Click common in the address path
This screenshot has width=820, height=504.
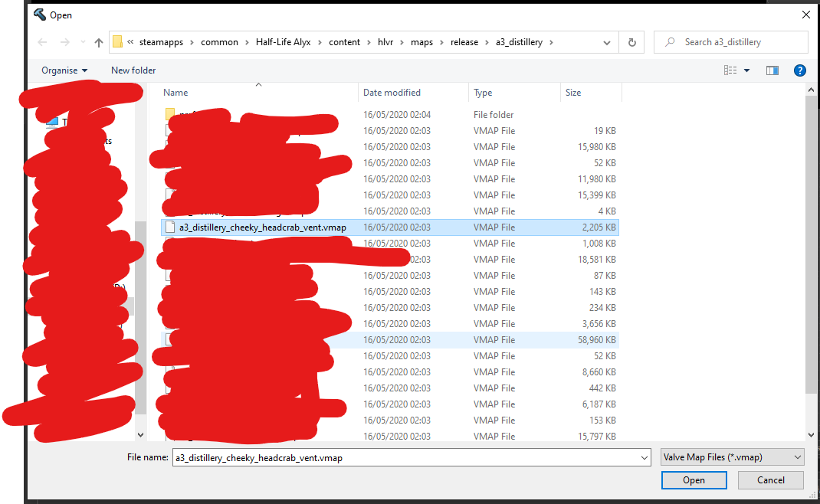pos(219,42)
